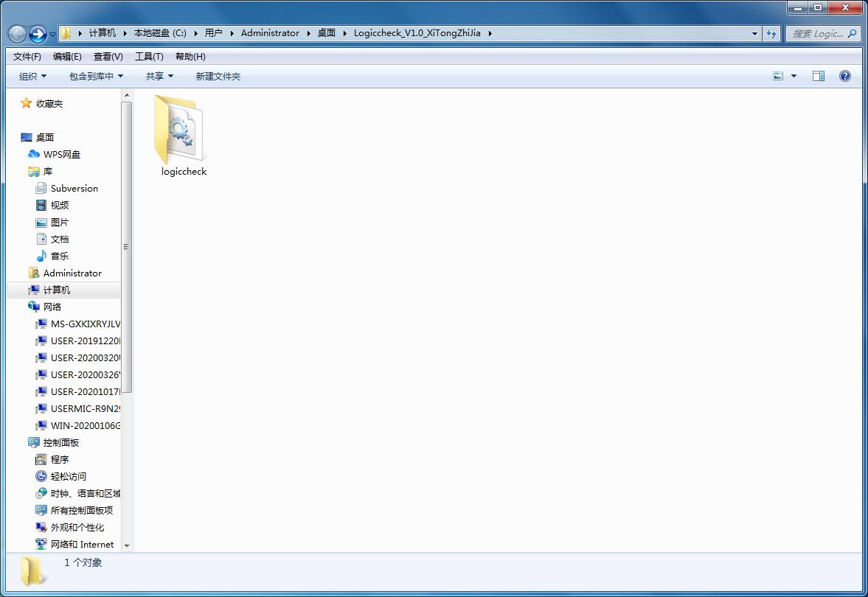Click the Administrator breadcrumb segment
The width and height of the screenshot is (868, 597).
tap(270, 33)
